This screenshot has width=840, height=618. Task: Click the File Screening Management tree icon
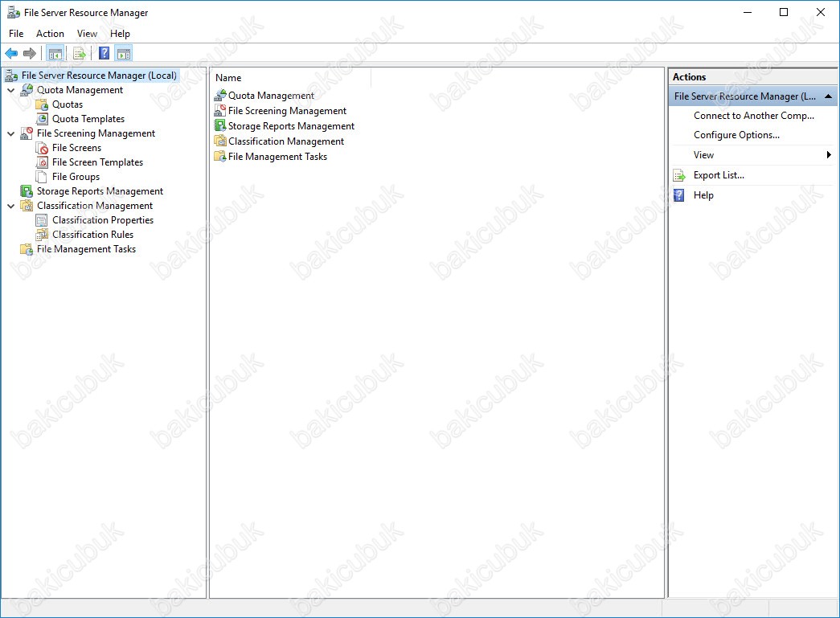click(27, 133)
